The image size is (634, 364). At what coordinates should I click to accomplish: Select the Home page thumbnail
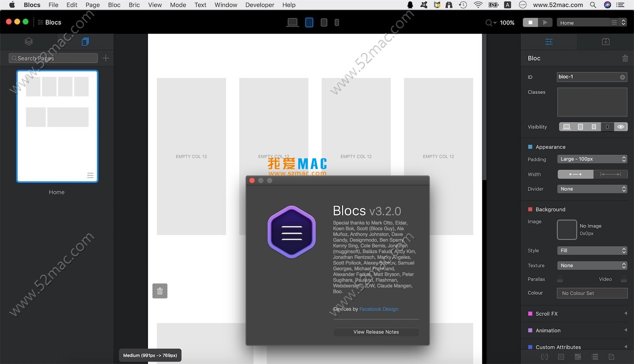(x=57, y=126)
